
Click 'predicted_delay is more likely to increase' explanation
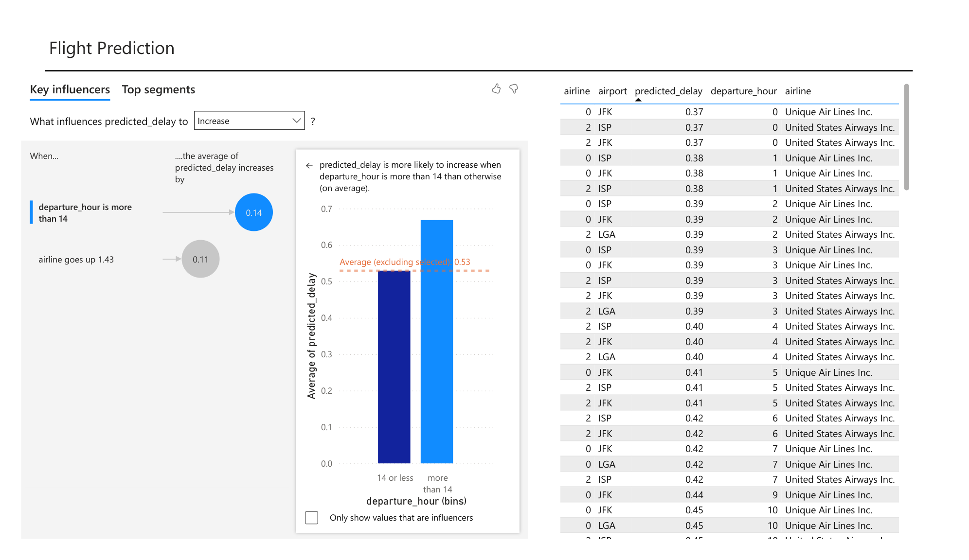410,176
